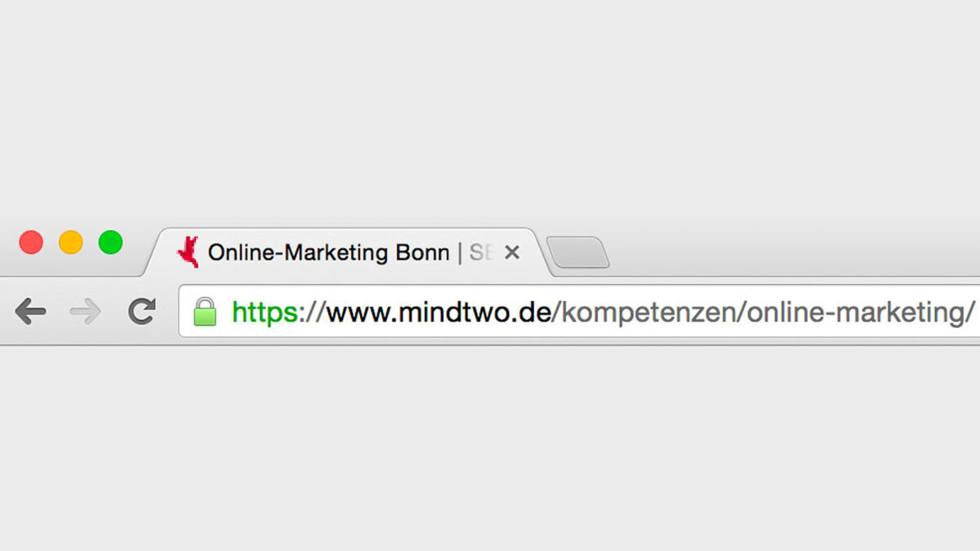The image size is (980, 551).
Task: Open a new tab with the blank tab button
Action: pyautogui.click(x=577, y=252)
